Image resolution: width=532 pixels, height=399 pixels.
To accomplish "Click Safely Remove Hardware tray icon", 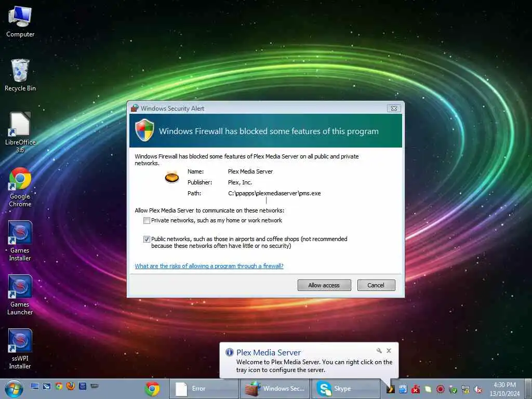I will click(453, 389).
